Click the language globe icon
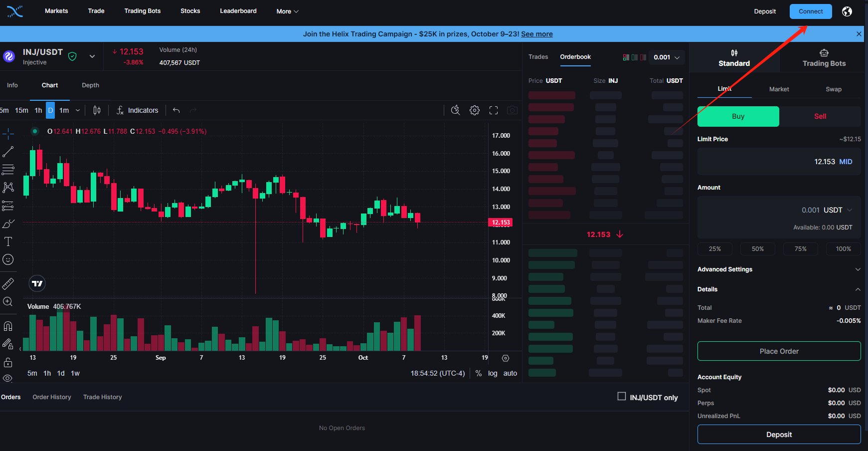 tap(847, 11)
